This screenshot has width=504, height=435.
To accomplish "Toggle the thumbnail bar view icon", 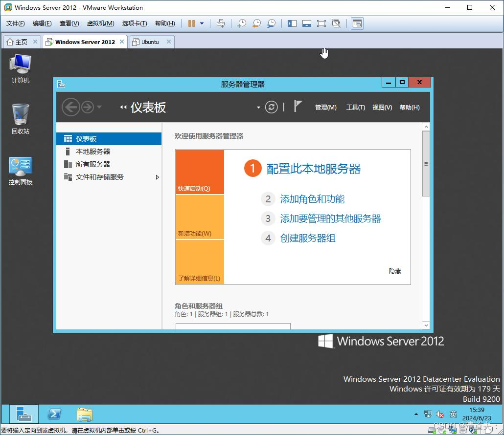I will (x=307, y=23).
